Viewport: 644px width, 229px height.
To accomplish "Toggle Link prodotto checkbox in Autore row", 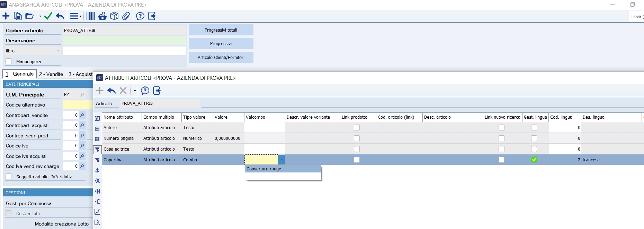I will tap(357, 128).
